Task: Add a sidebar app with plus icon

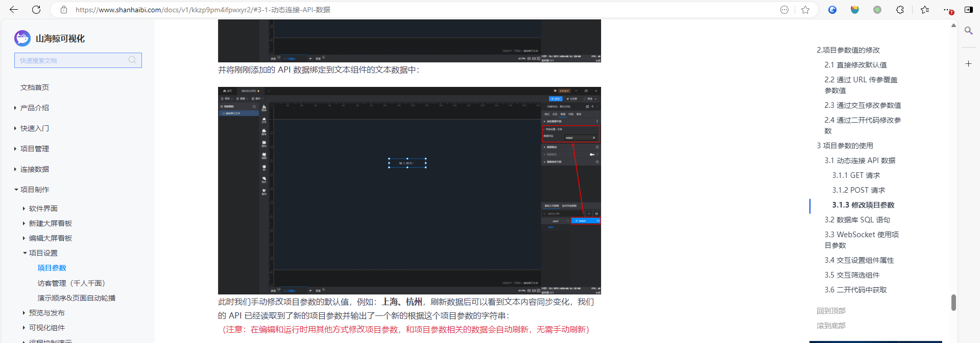Action: (x=968, y=64)
